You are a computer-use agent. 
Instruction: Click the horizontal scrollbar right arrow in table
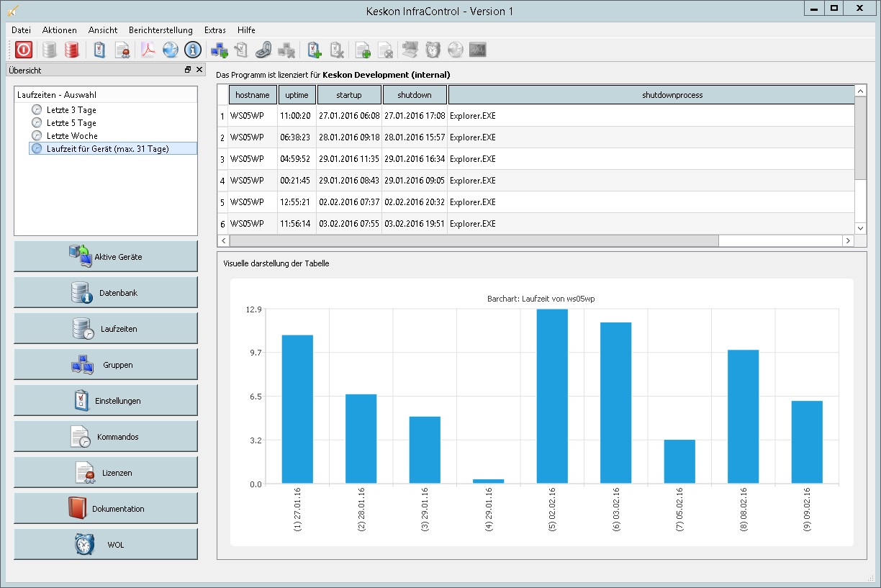tap(849, 240)
